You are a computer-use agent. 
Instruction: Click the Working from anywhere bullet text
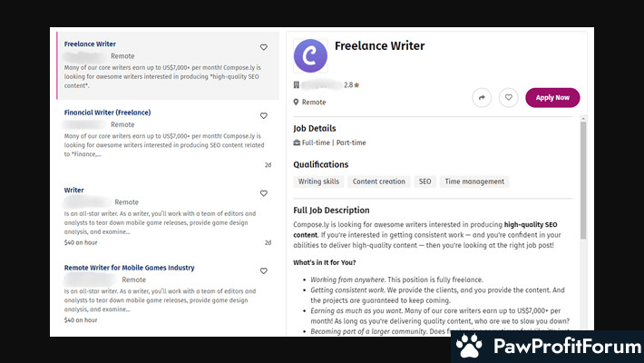(396, 280)
